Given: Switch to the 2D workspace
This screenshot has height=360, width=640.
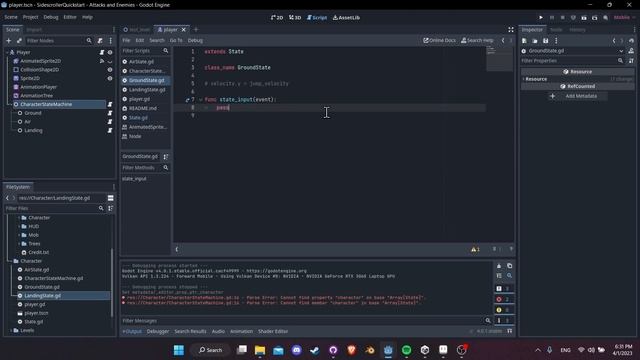Looking at the screenshot, I should click(x=277, y=18).
